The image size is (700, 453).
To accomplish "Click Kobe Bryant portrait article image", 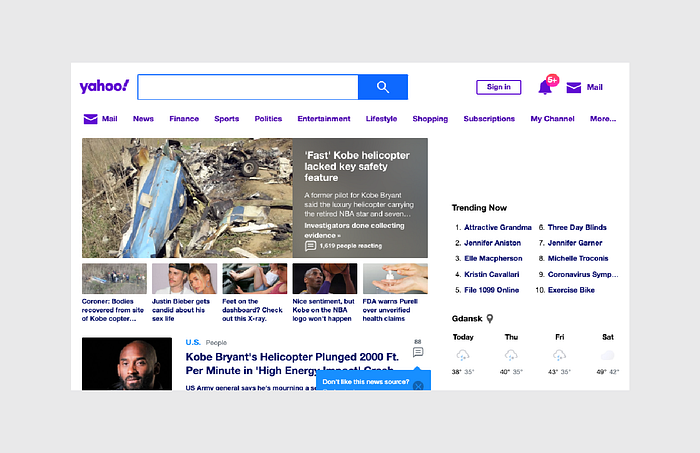I will 127,364.
